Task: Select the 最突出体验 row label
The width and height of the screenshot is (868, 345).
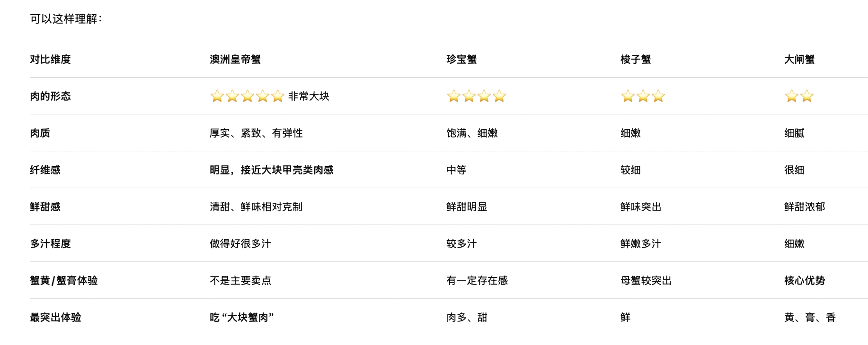Action: (x=56, y=318)
